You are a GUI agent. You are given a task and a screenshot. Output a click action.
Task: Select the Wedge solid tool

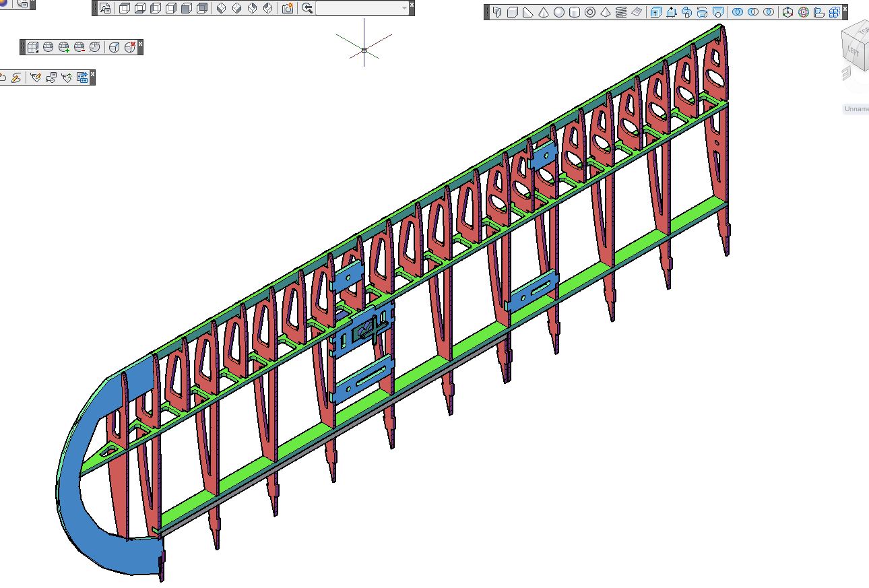click(x=527, y=12)
